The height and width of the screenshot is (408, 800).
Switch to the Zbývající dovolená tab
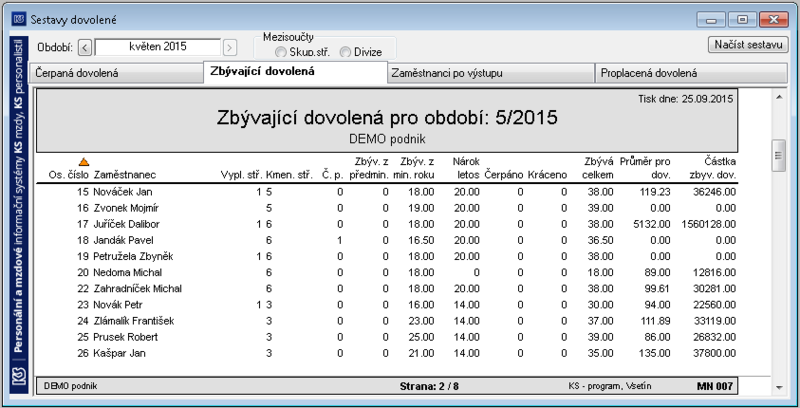[x=295, y=71]
